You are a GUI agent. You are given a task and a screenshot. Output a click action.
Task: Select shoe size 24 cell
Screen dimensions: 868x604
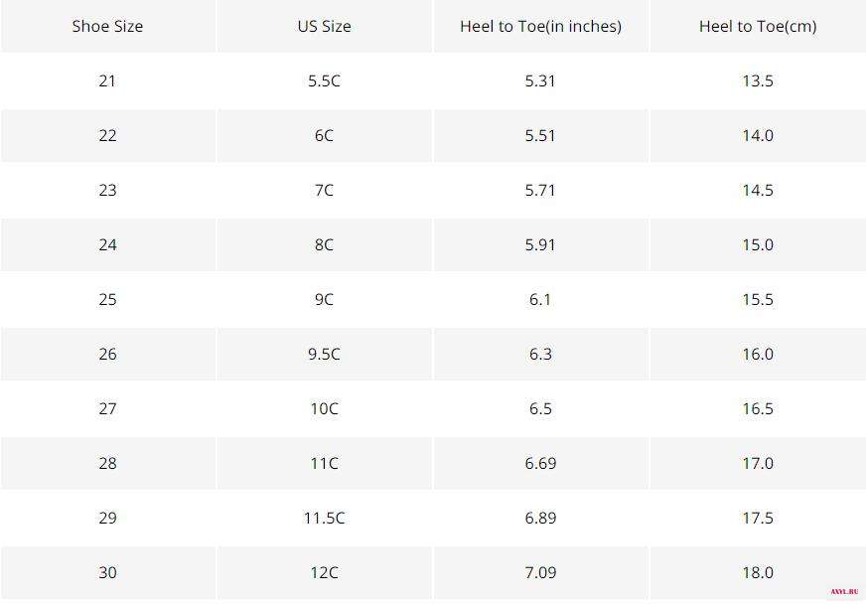(x=107, y=244)
